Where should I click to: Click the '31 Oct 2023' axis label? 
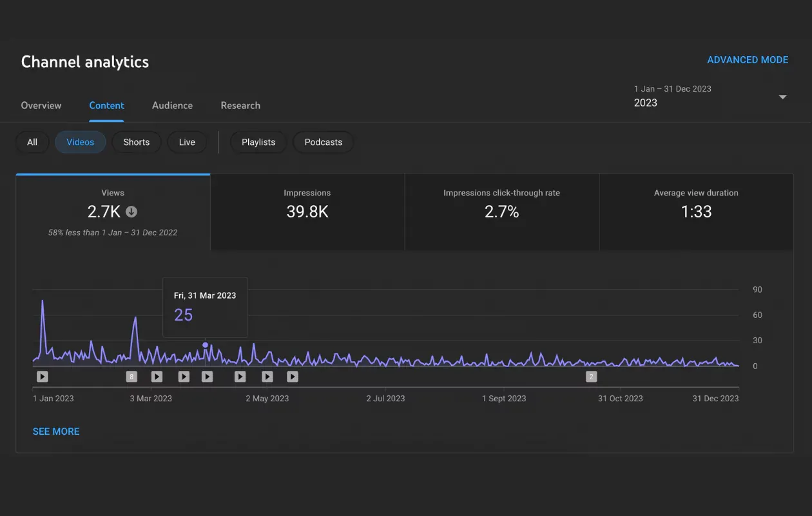[x=621, y=399]
